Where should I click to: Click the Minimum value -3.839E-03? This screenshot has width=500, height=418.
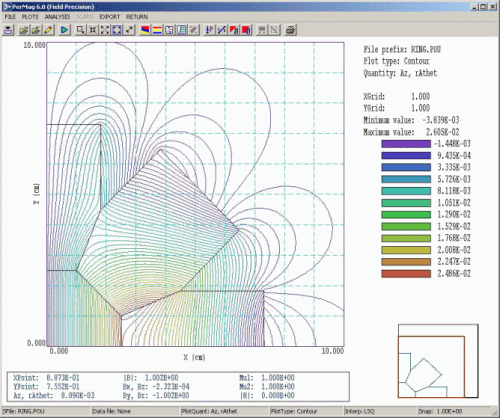pos(440,120)
